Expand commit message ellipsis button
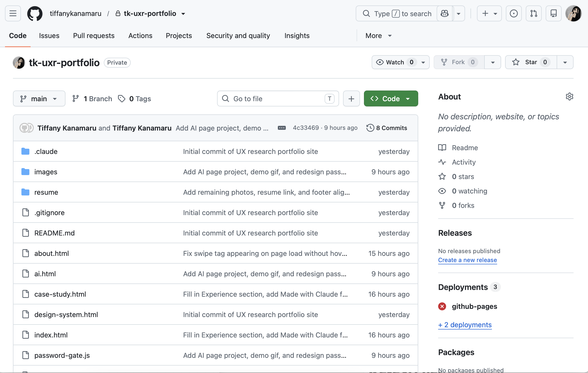 tap(282, 128)
